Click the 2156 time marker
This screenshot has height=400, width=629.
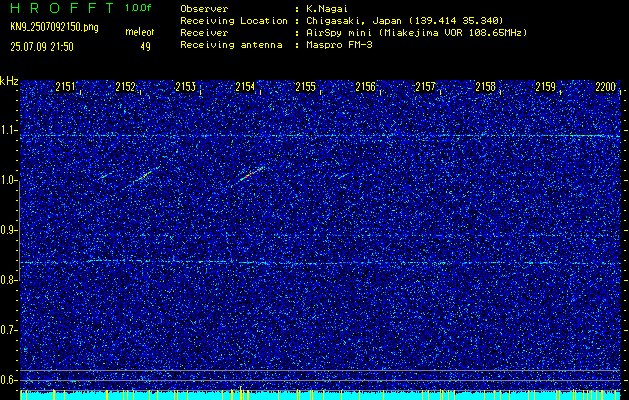365,87
